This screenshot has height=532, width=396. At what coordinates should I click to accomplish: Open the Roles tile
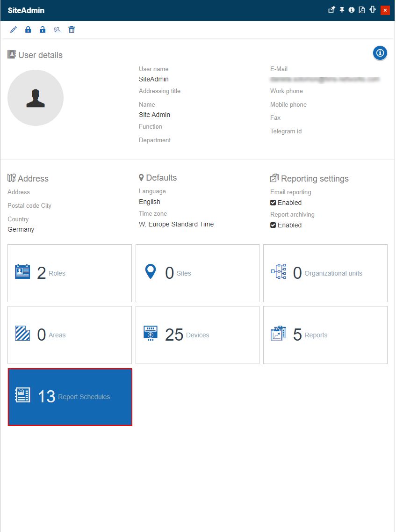click(70, 273)
